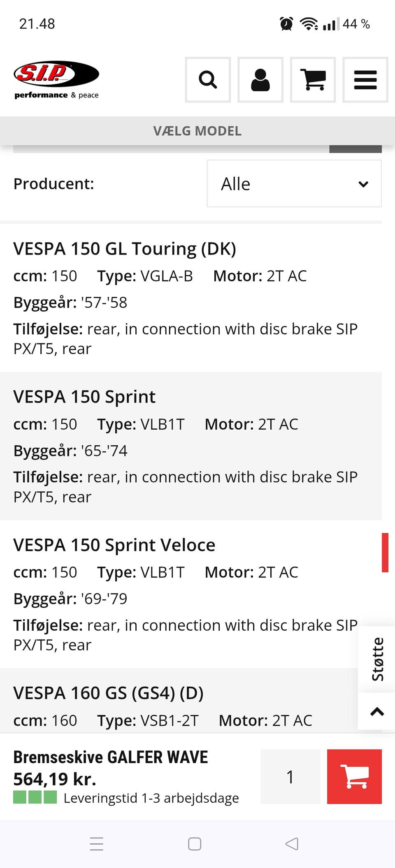The image size is (395, 868).
Task: Click the quantity field showing 1
Action: pyautogui.click(x=290, y=776)
